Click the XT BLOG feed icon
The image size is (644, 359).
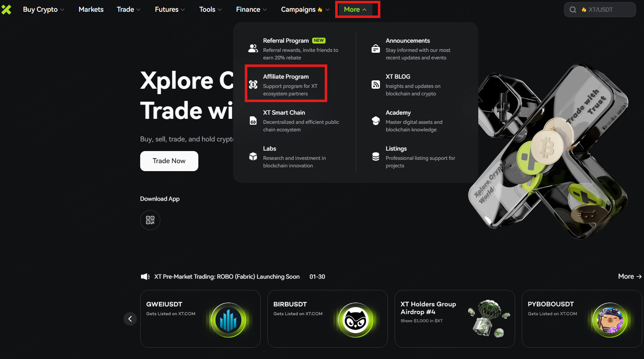[x=376, y=85]
